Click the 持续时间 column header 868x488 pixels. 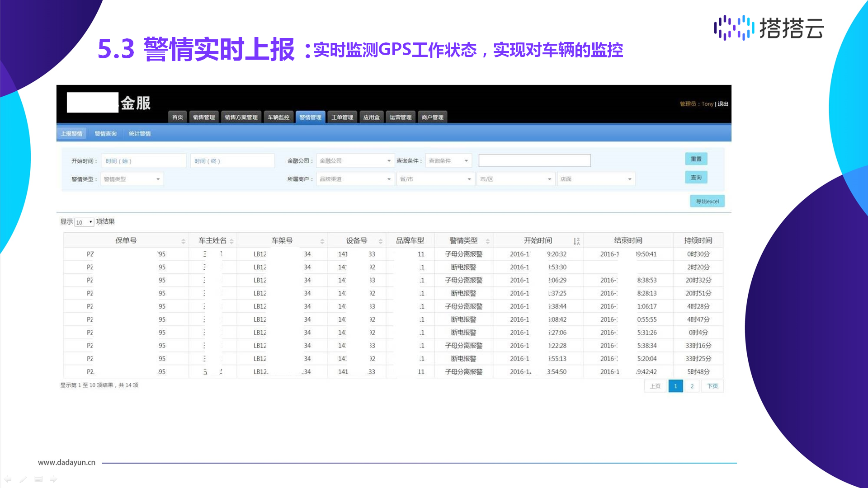(698, 241)
